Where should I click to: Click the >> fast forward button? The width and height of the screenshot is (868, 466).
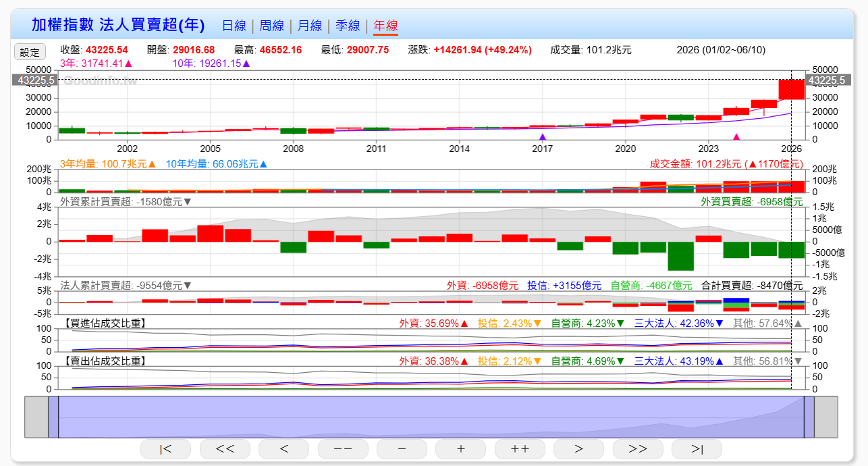point(638,448)
